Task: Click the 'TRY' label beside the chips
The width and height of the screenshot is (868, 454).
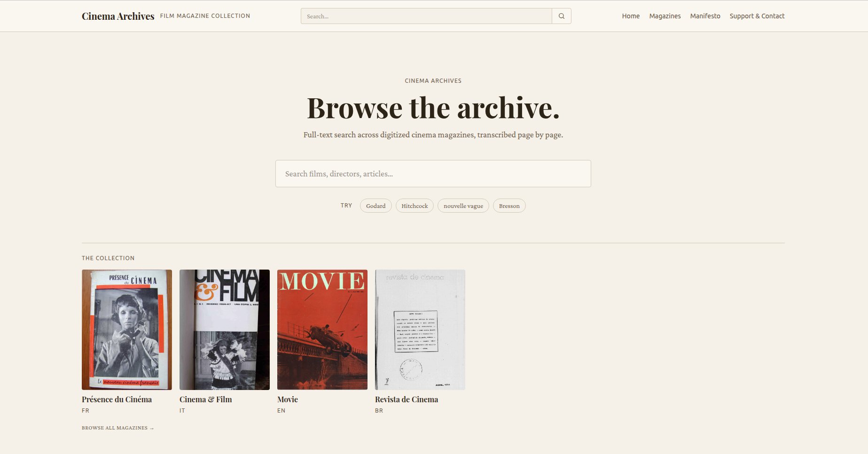Action: [x=346, y=206]
